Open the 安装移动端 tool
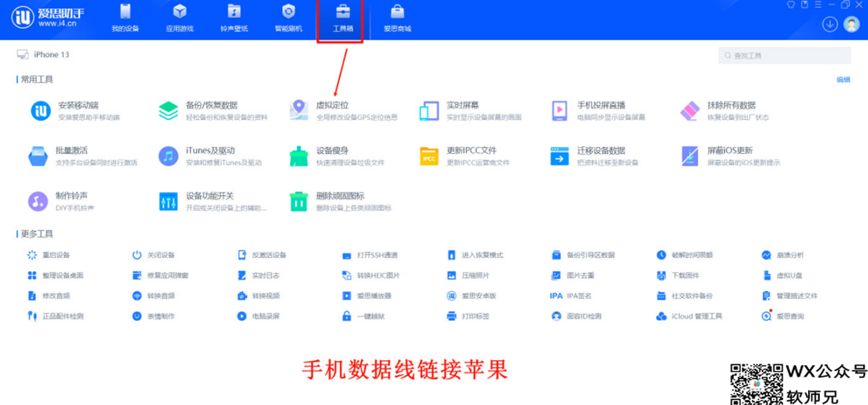Screen dimensions: 868x405 click(75, 110)
